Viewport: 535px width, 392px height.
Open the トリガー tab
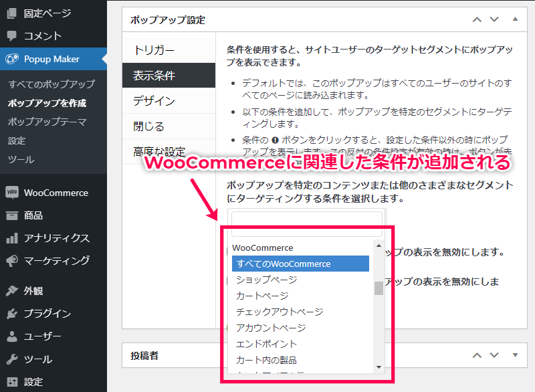point(169,50)
